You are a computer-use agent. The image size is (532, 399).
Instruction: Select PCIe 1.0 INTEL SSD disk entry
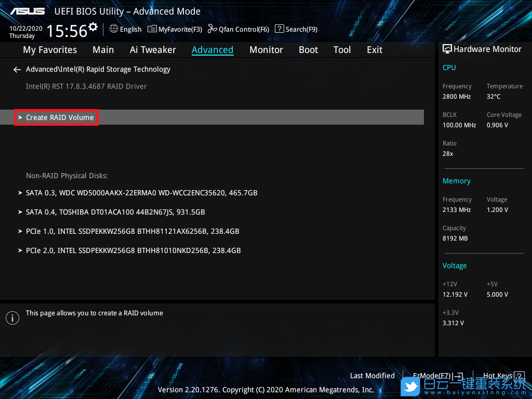click(x=132, y=231)
